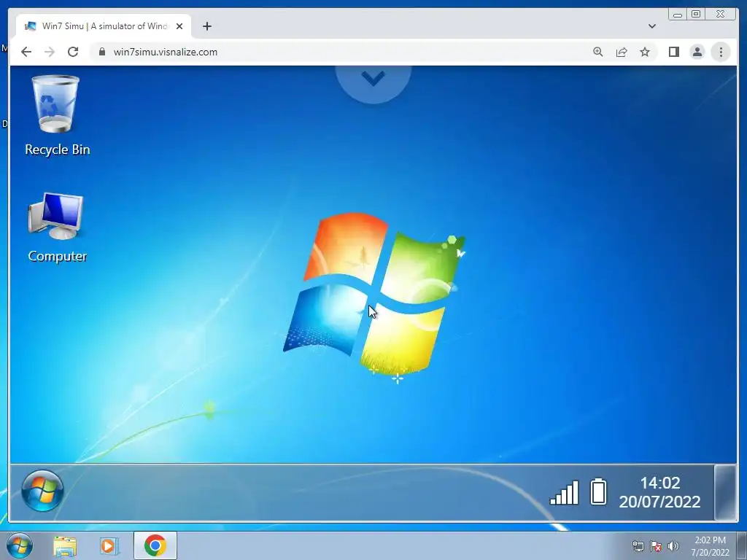Close the Chrome window

[x=721, y=15]
